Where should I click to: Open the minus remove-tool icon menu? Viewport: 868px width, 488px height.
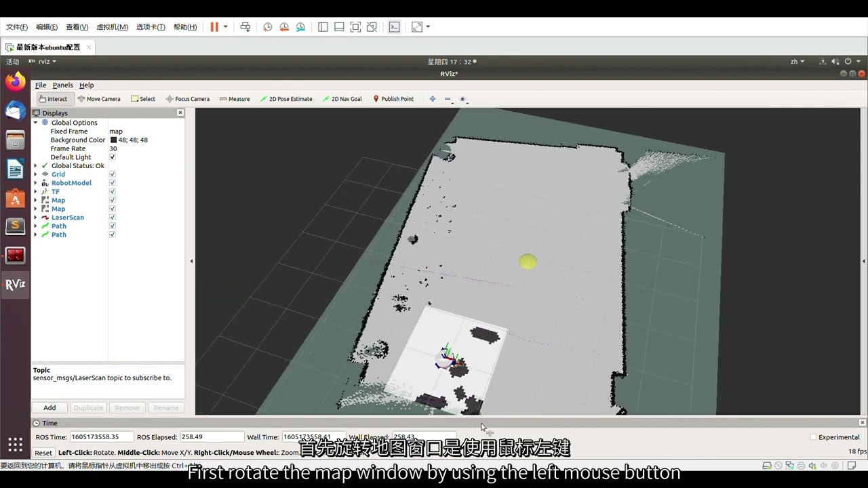point(448,99)
